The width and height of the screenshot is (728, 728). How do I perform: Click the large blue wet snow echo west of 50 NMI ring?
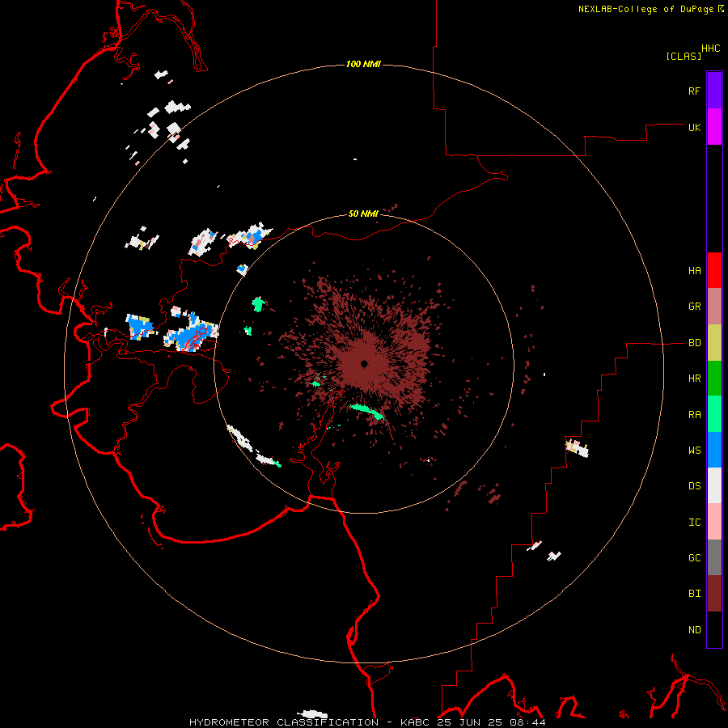[193, 335]
